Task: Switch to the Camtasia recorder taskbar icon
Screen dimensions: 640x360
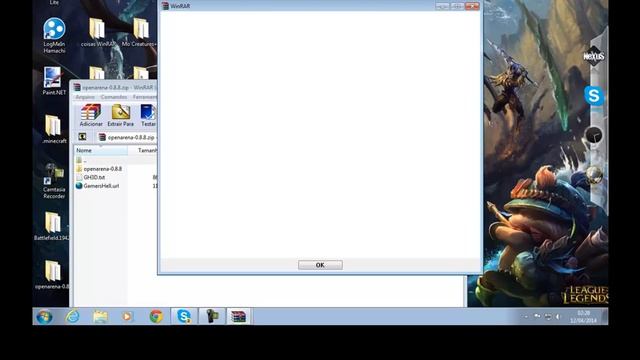Action: [211, 316]
